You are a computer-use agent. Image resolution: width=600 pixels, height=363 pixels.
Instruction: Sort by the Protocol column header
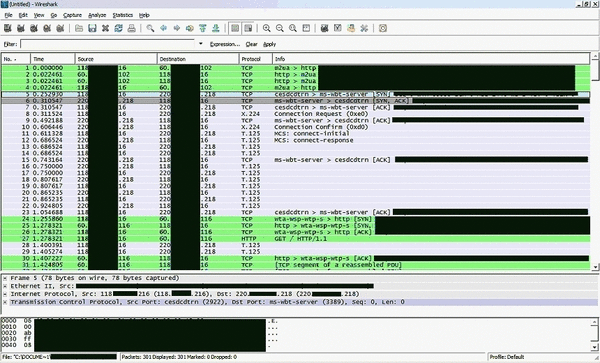(x=256, y=59)
